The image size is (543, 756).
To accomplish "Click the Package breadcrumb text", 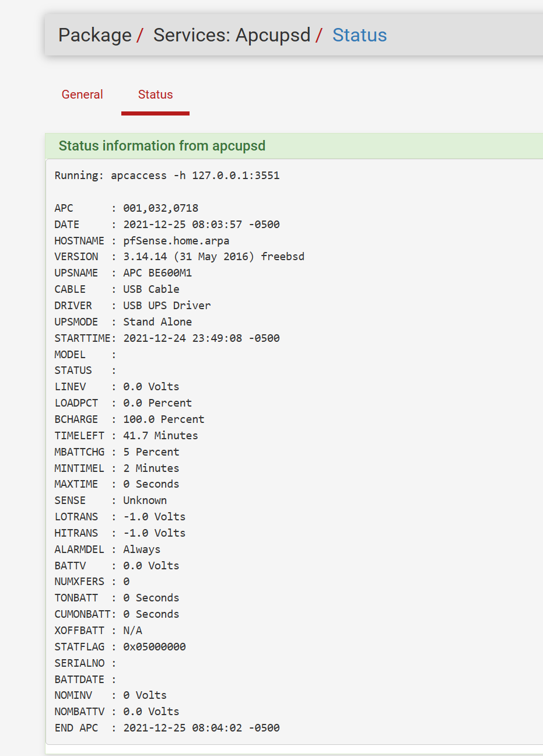I will (x=95, y=35).
